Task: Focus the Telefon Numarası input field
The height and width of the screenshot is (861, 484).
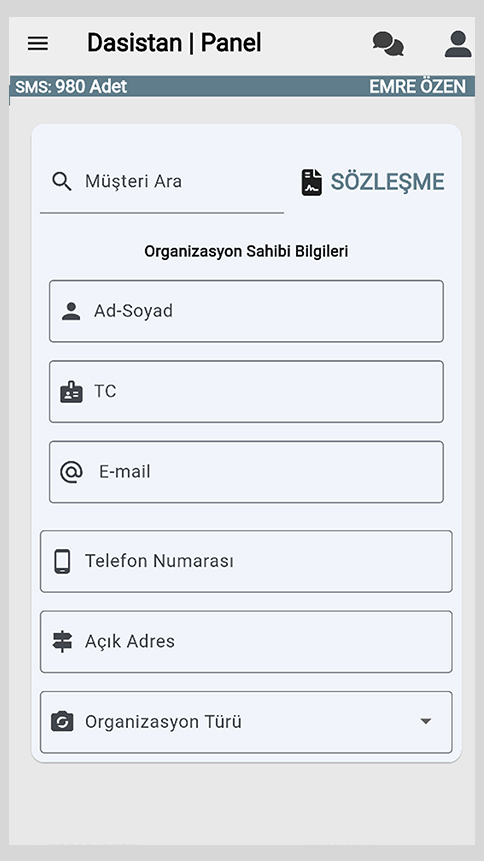Action: coord(246,561)
